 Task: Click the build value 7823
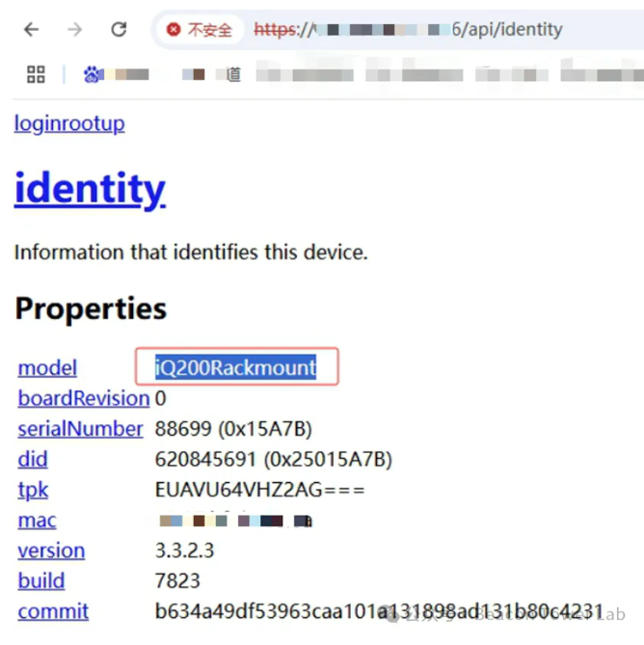[177, 580]
